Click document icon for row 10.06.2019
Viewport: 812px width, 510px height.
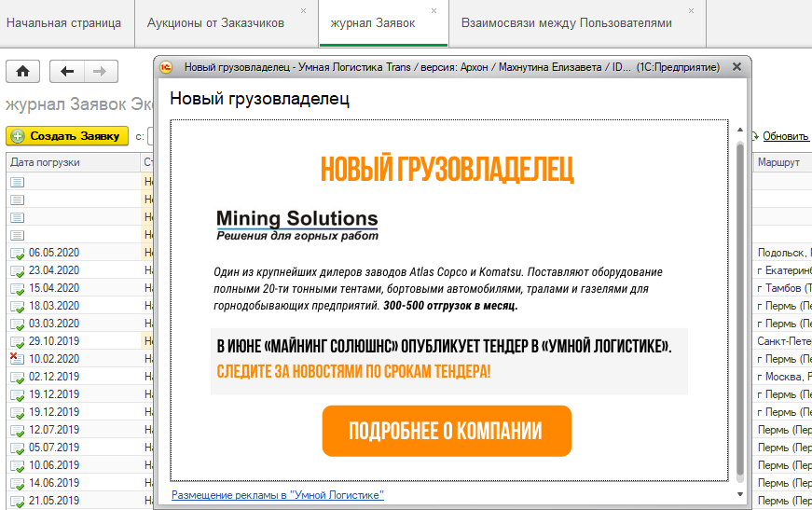pyautogui.click(x=18, y=465)
